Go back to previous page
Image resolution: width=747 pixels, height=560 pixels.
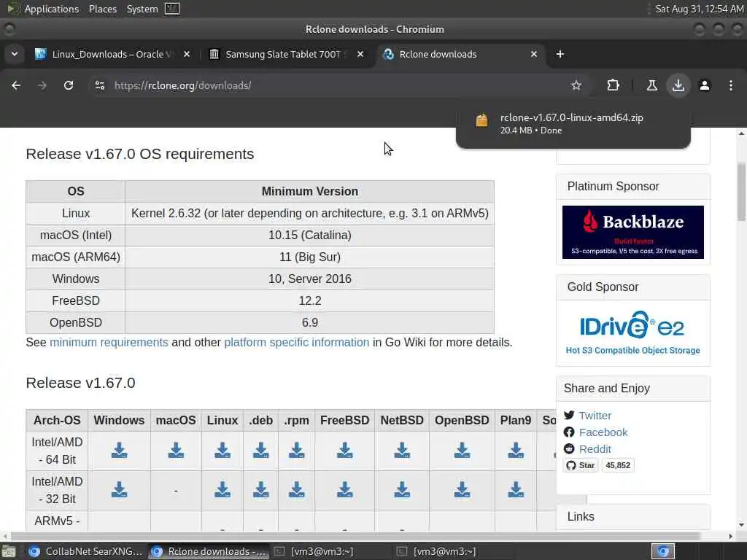point(16,85)
